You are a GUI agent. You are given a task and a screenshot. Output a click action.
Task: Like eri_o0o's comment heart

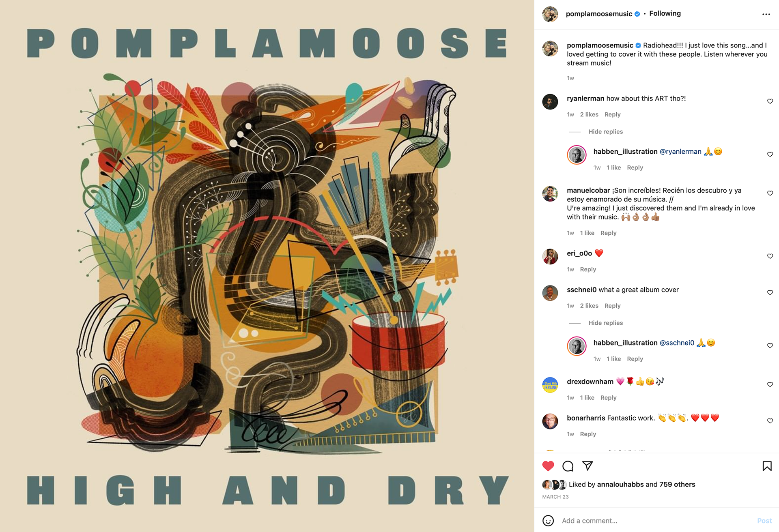click(770, 256)
